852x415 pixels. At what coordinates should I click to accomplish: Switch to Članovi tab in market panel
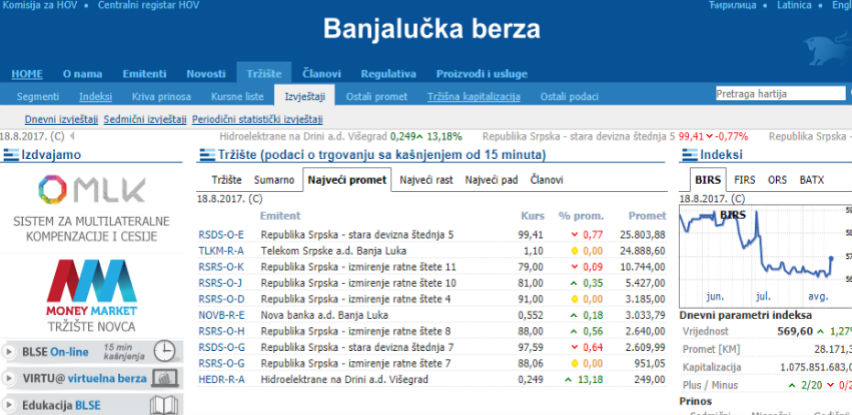[x=547, y=180]
